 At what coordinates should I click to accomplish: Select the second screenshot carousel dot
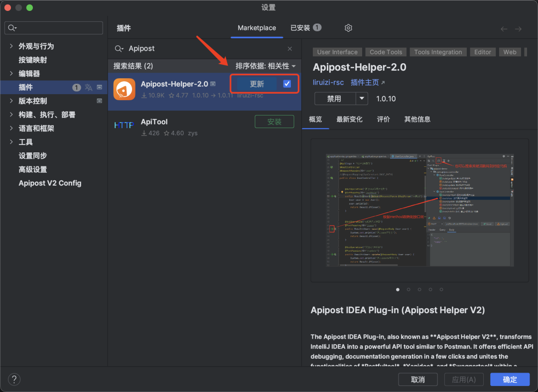(408, 289)
